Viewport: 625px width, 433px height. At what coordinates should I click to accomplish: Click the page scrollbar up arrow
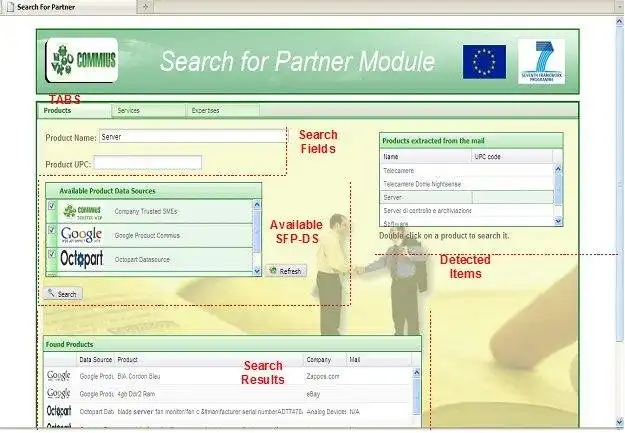click(620, 21)
